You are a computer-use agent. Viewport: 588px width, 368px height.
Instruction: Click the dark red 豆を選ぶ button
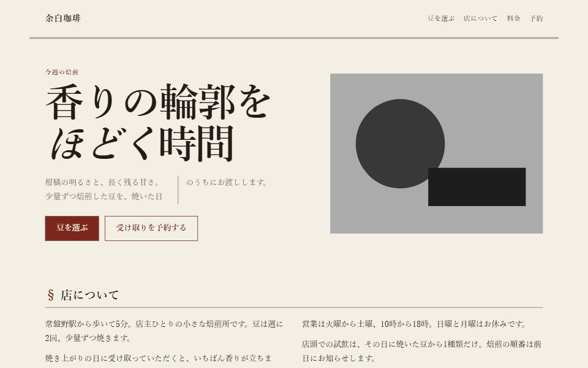[72, 228]
